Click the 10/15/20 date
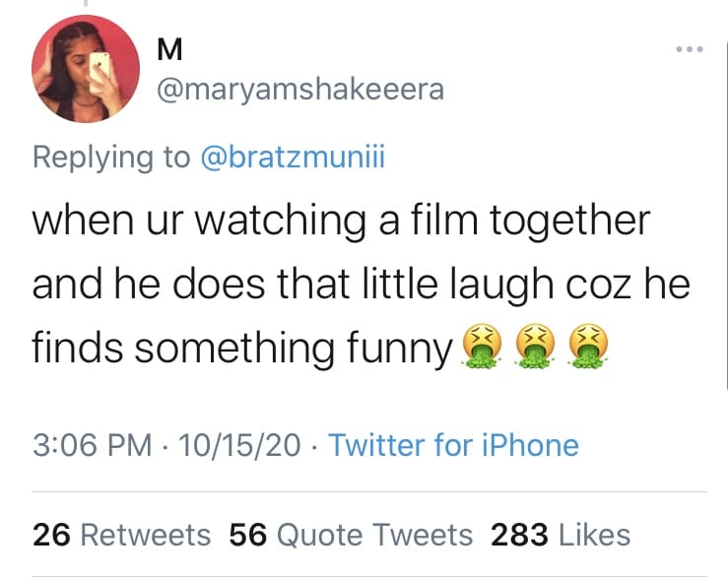 pos(239,445)
